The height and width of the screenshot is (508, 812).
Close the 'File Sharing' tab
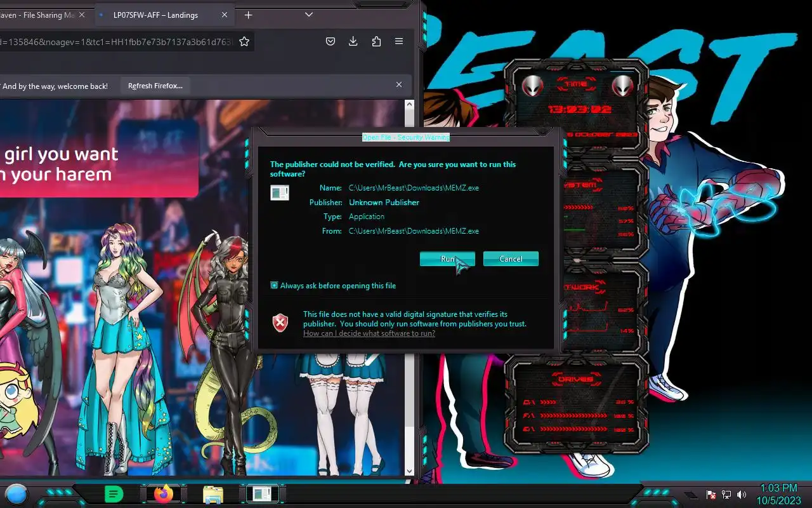[81, 15]
